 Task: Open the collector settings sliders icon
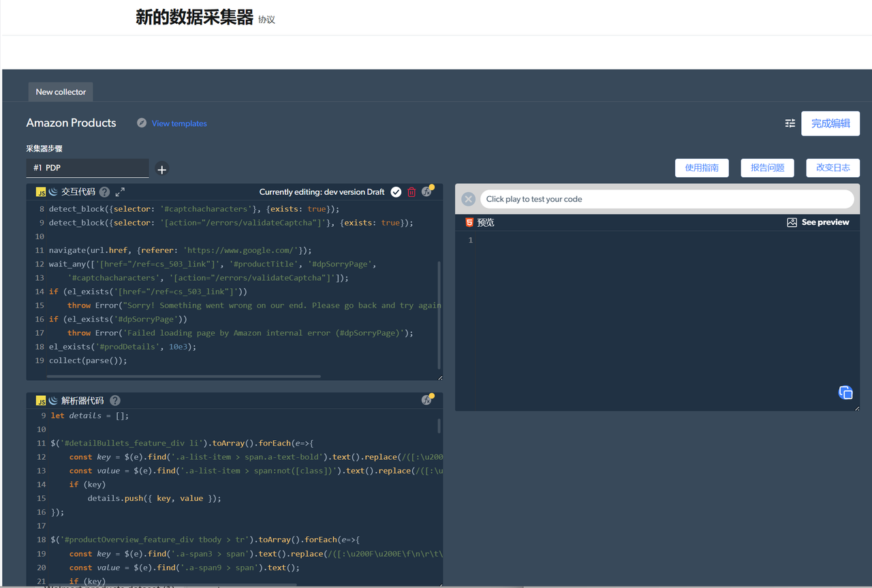(x=790, y=123)
